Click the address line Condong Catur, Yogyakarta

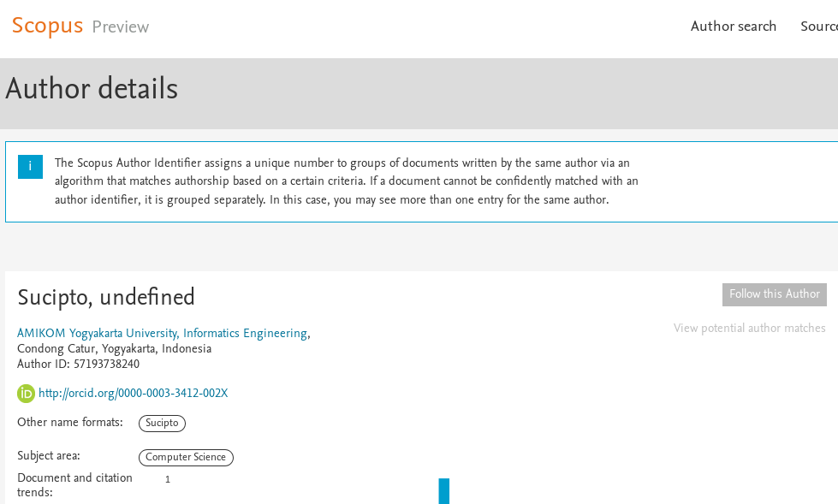(x=114, y=348)
